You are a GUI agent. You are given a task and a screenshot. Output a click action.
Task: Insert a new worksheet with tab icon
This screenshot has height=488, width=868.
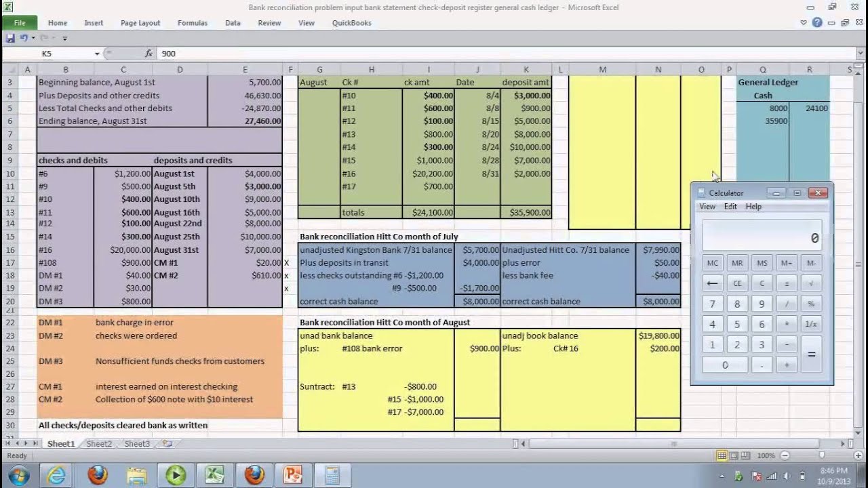pyautogui.click(x=167, y=444)
